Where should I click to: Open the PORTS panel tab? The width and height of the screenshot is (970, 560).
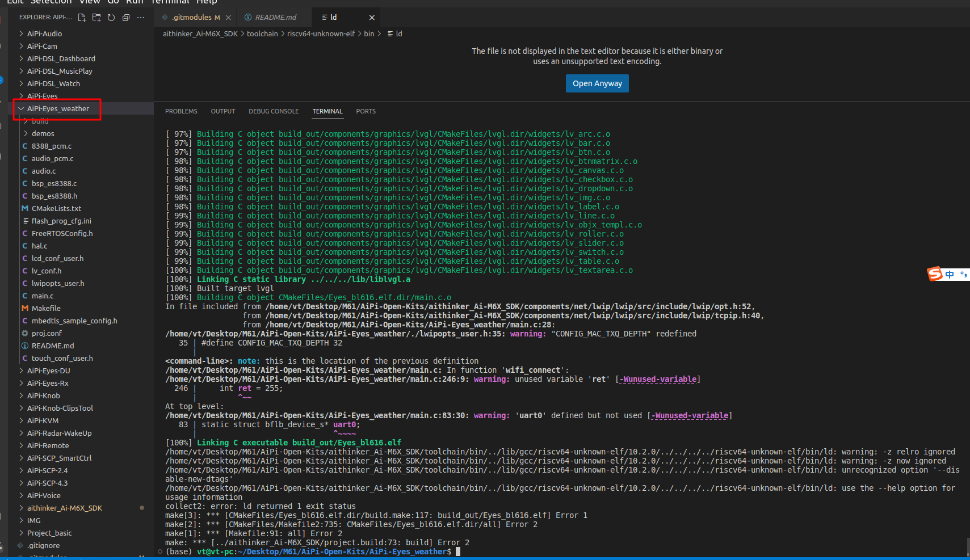(x=366, y=111)
